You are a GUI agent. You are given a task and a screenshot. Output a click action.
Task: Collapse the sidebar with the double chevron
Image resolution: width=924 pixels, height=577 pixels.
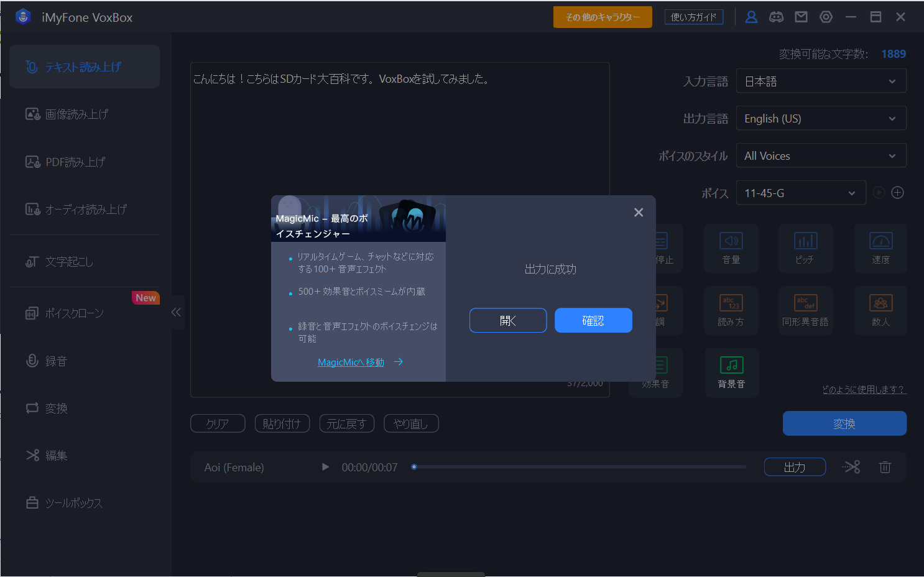coord(176,312)
